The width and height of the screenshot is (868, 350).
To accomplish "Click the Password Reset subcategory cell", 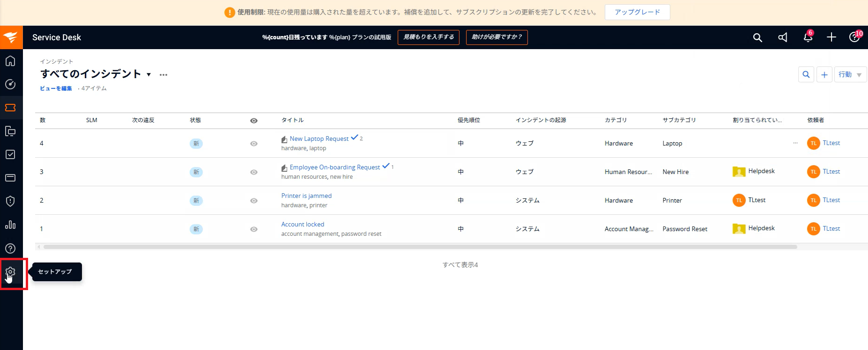I will click(685, 229).
